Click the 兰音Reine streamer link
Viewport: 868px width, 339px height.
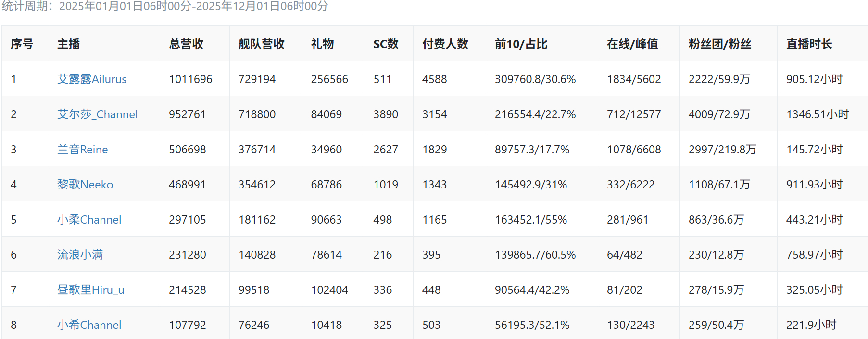click(82, 150)
